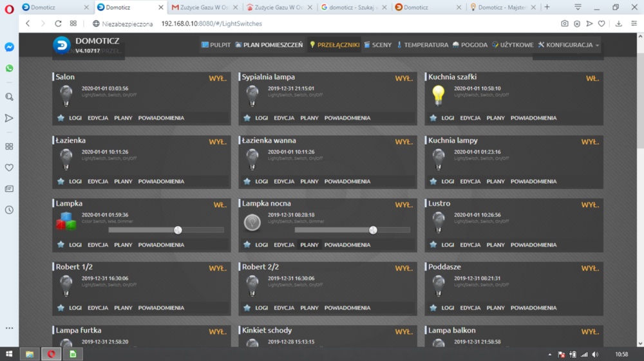
Task: Open Messenger from the Opera sidebar
Action: 9,47
